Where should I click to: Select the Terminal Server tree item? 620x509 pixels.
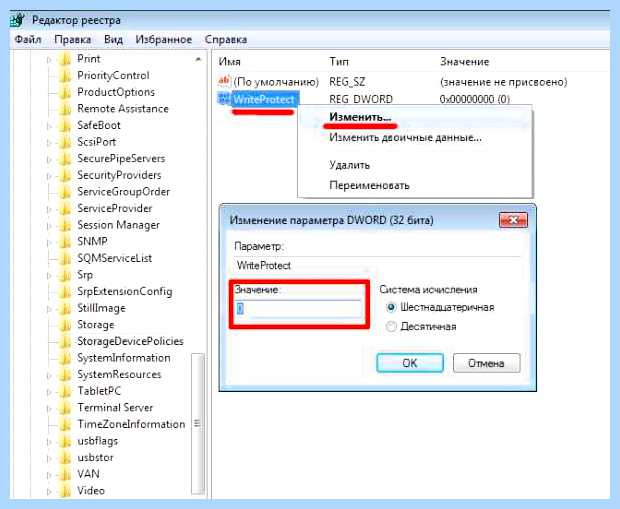(115, 408)
